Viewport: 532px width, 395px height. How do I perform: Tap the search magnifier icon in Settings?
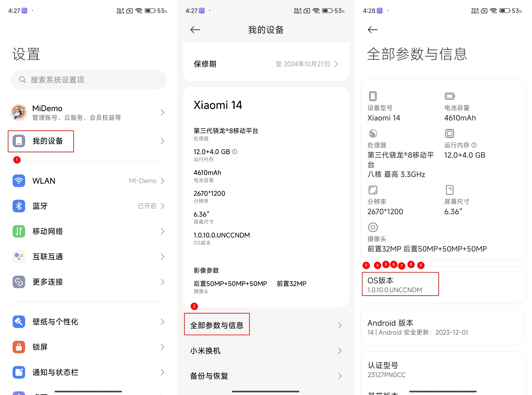pyautogui.click(x=22, y=80)
